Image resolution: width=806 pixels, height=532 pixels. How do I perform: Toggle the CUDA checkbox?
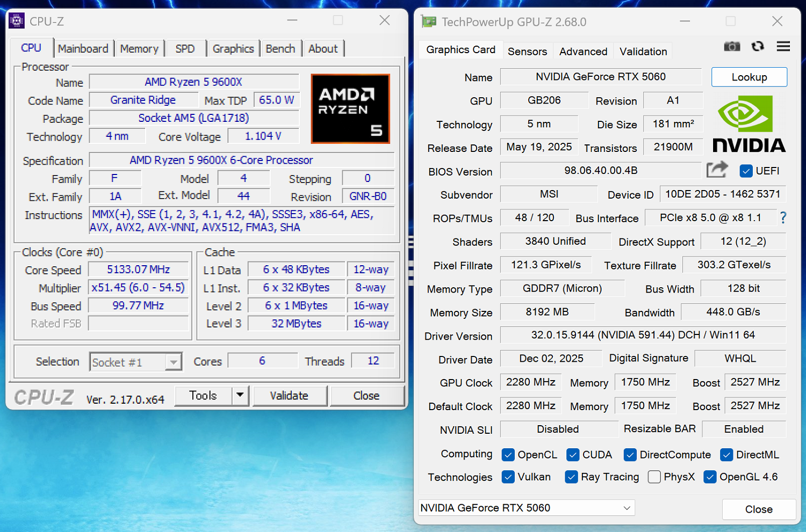coord(573,455)
